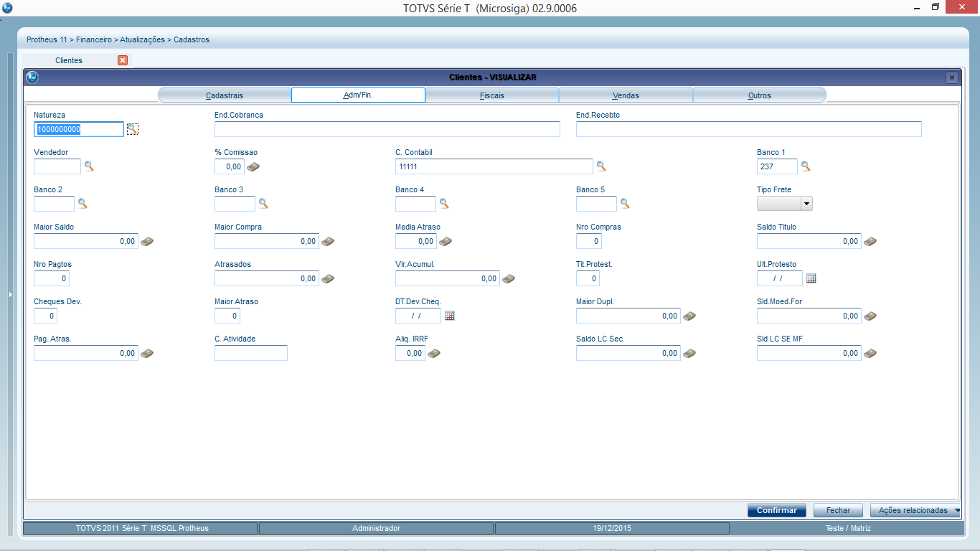980x551 pixels.
Task: Click the Maior Dupl. calculator icon
Action: point(689,316)
